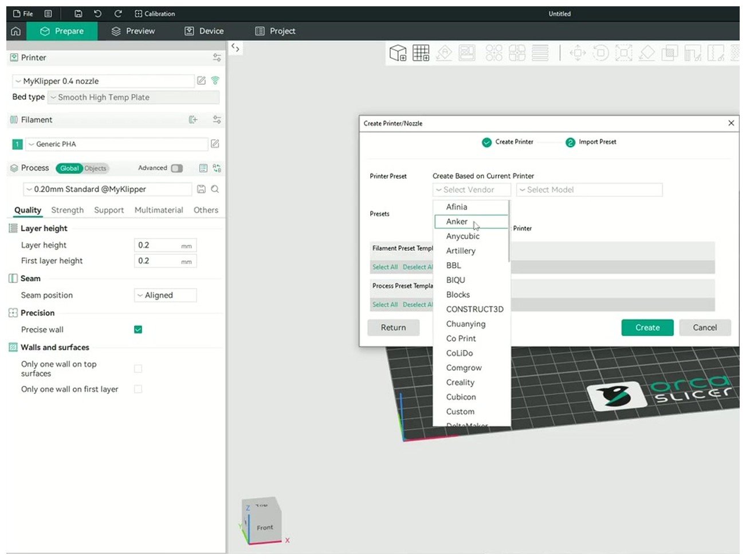
Task: Toggle Only one wall on first layer
Action: [138, 389]
